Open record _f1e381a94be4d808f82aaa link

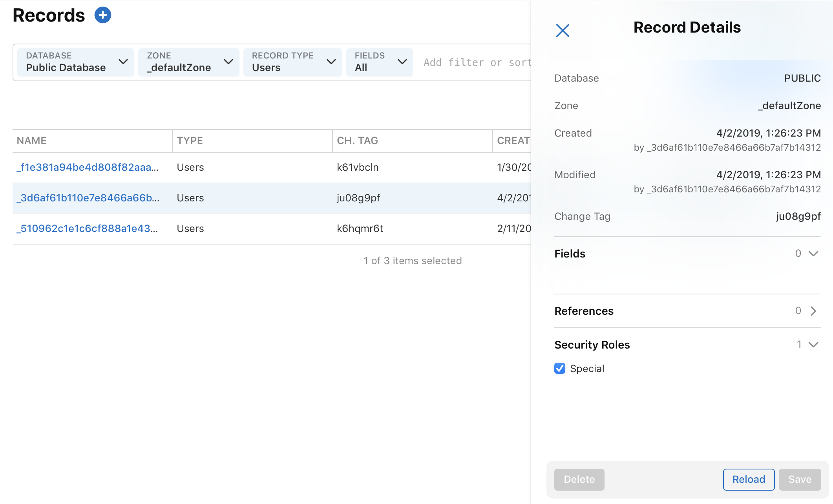[x=88, y=167]
